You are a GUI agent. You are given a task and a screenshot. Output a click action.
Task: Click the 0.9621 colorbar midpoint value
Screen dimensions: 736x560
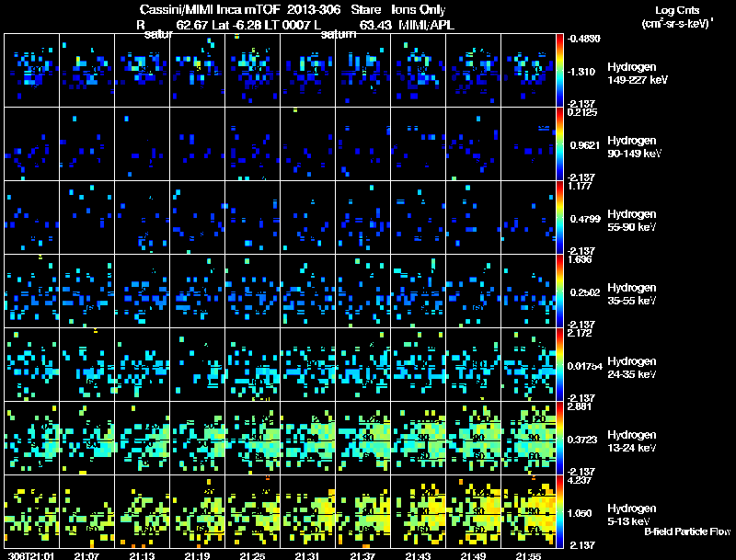[x=585, y=145]
